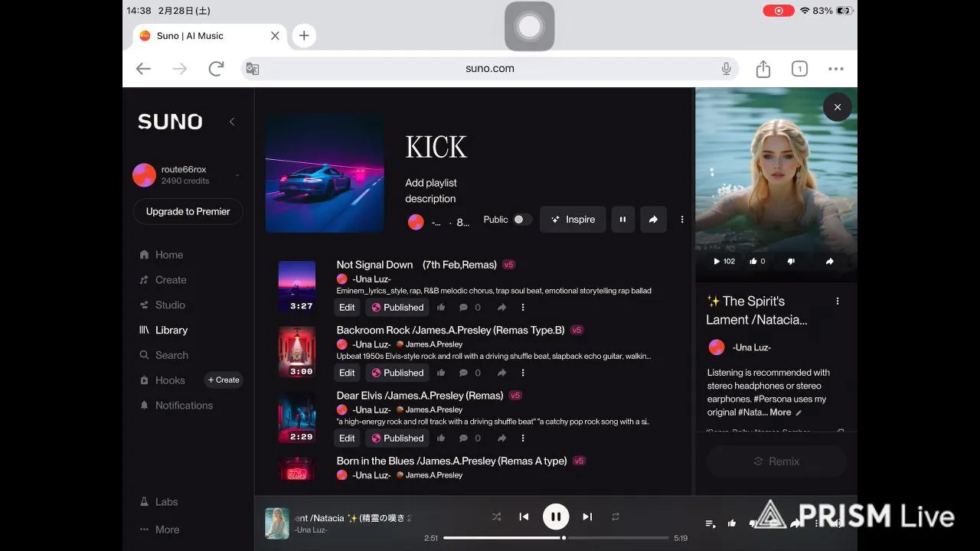This screenshot has height=551, width=980.
Task: Edit the Dear Elvis song
Action: click(347, 439)
